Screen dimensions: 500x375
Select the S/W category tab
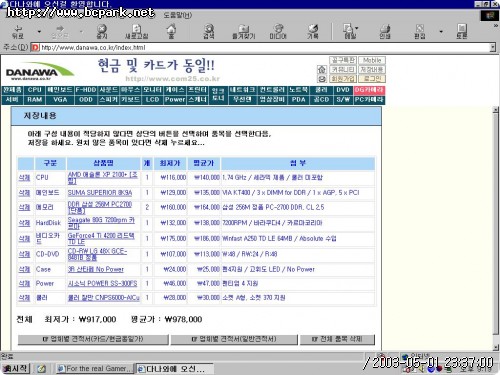343,100
